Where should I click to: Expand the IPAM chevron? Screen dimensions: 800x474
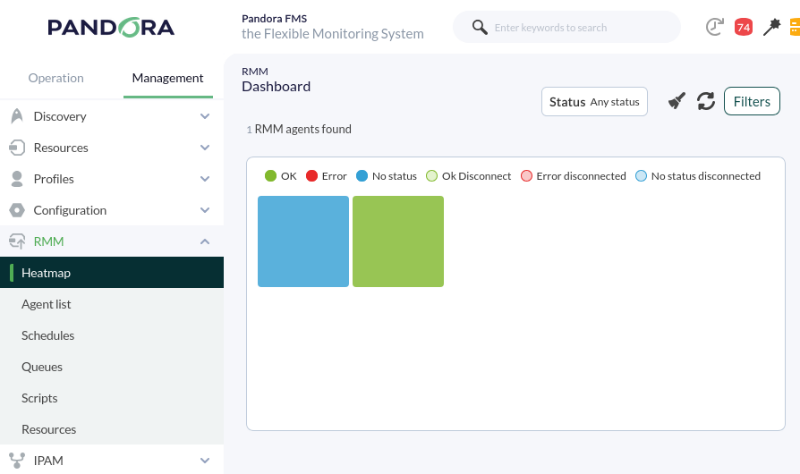tap(205, 461)
